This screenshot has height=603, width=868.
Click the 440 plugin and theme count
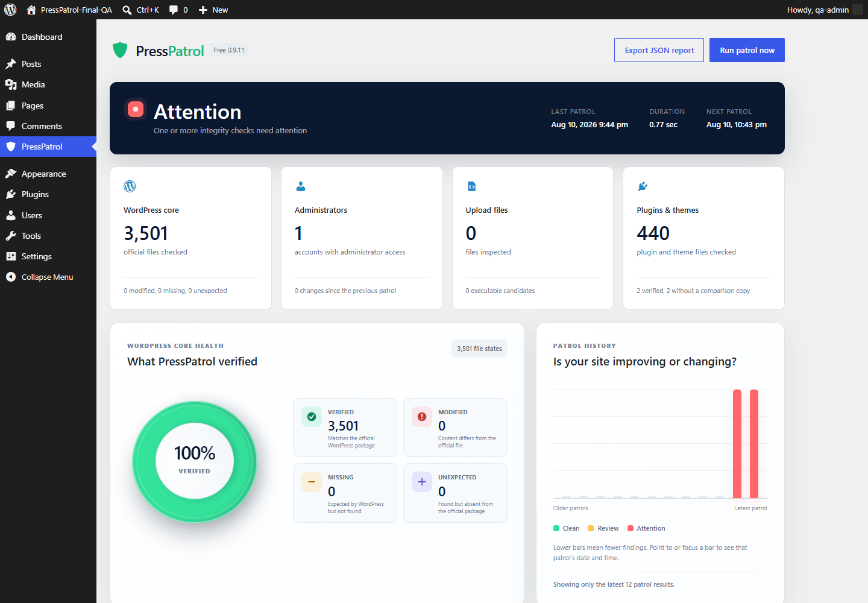click(x=653, y=233)
